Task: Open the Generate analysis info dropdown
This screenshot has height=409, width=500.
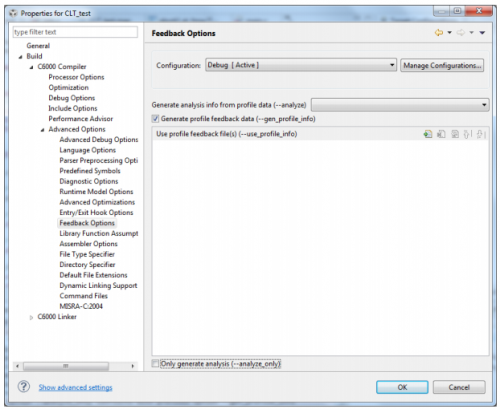Action: click(400, 105)
